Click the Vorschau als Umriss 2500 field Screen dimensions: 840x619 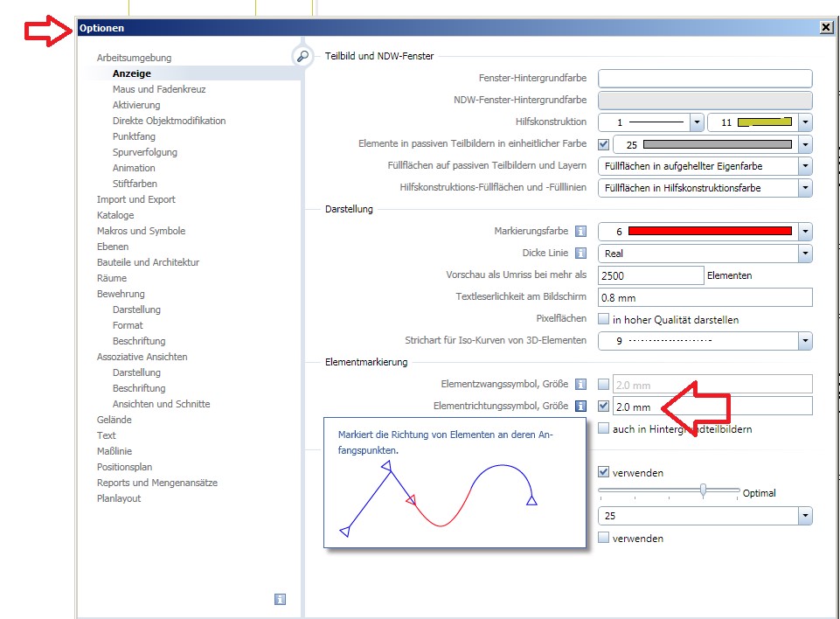point(650,275)
